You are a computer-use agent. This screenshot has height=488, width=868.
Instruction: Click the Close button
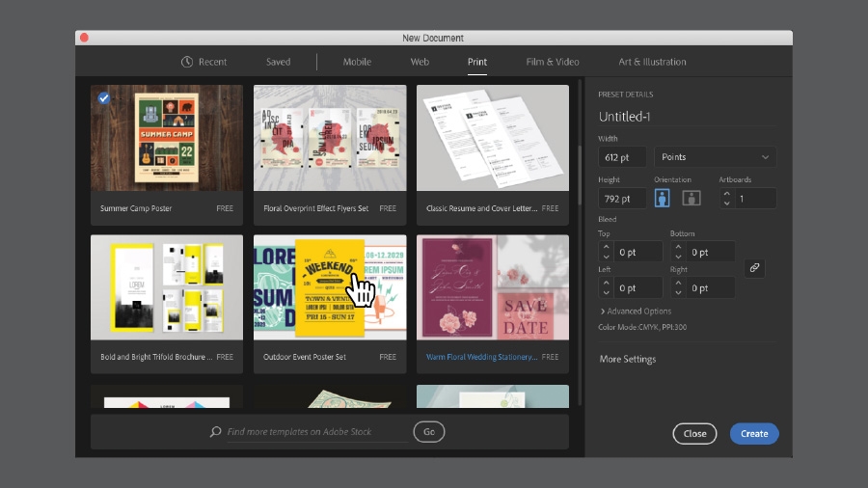(x=694, y=434)
